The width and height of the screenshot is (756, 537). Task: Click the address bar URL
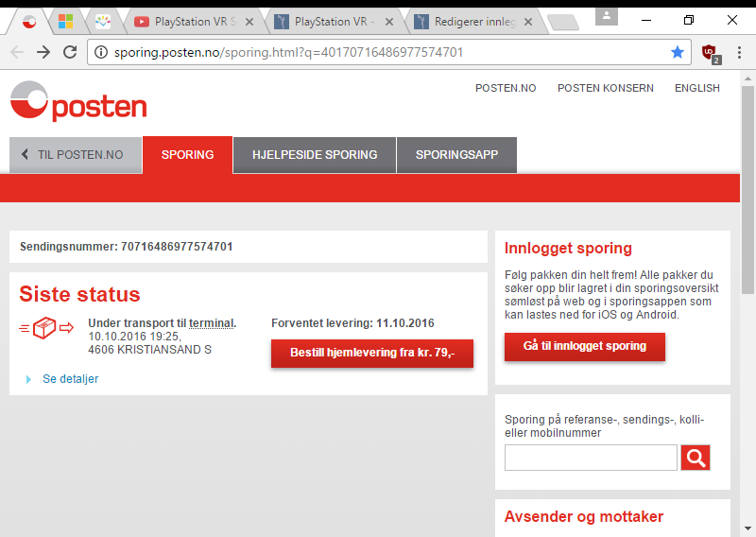point(288,52)
